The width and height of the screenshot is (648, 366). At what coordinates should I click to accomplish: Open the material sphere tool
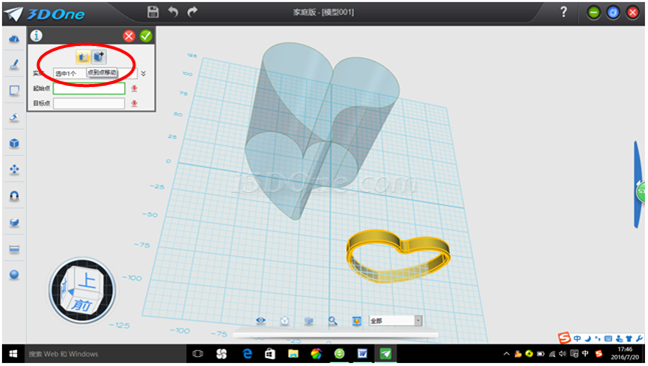[x=14, y=275]
